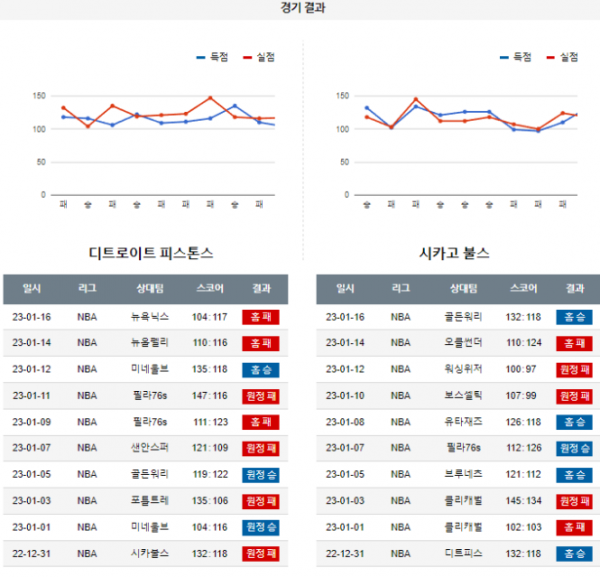
Task: Click 원정승 badge for Chicago 필라76s game
Action: (574, 448)
